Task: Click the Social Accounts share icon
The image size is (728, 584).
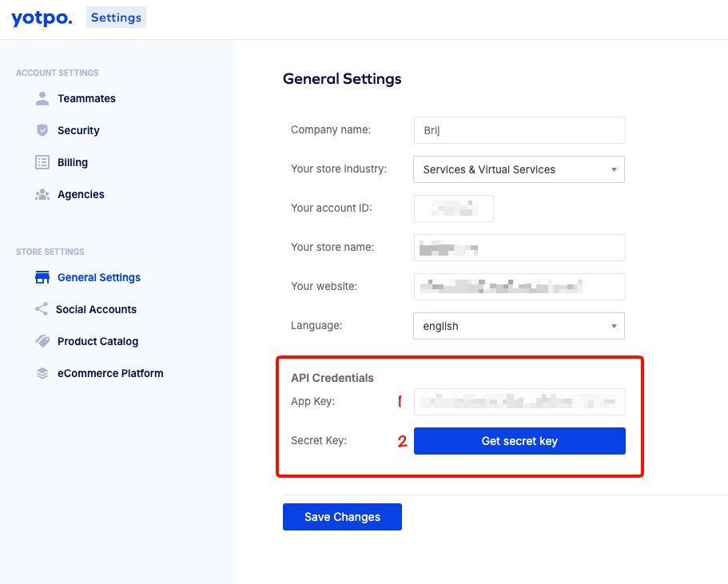Action: [42, 308]
